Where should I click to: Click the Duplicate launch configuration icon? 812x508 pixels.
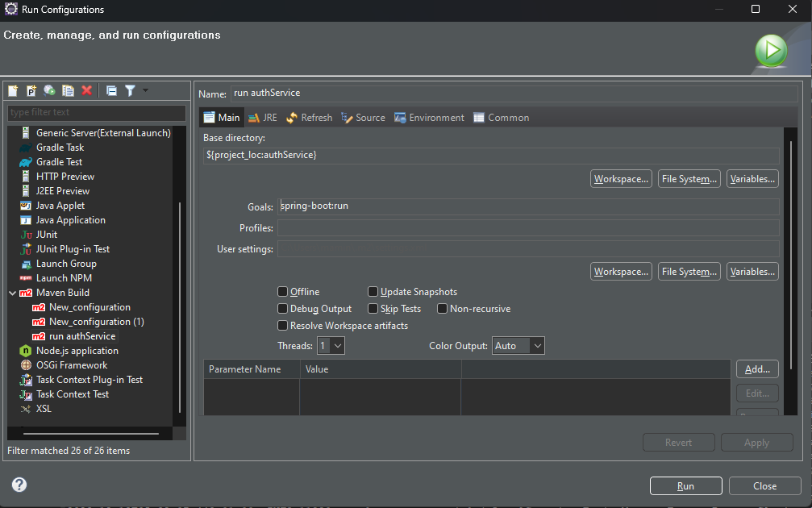pyautogui.click(x=68, y=90)
